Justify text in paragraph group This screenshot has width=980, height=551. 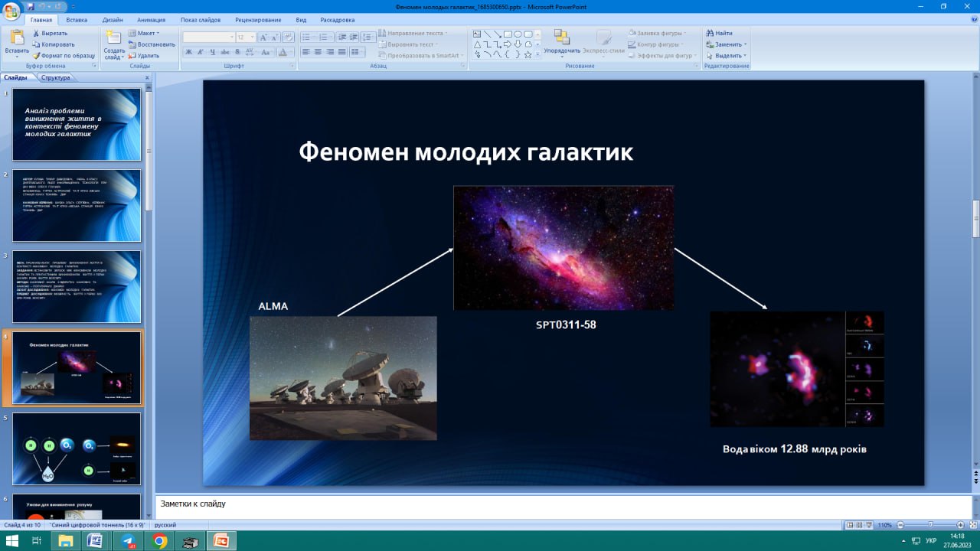coord(343,52)
